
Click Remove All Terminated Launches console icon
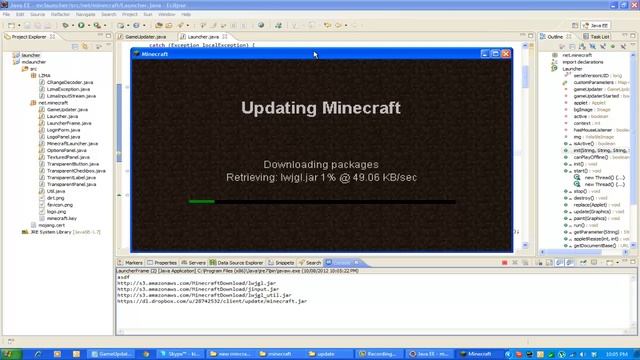click(x=525, y=262)
